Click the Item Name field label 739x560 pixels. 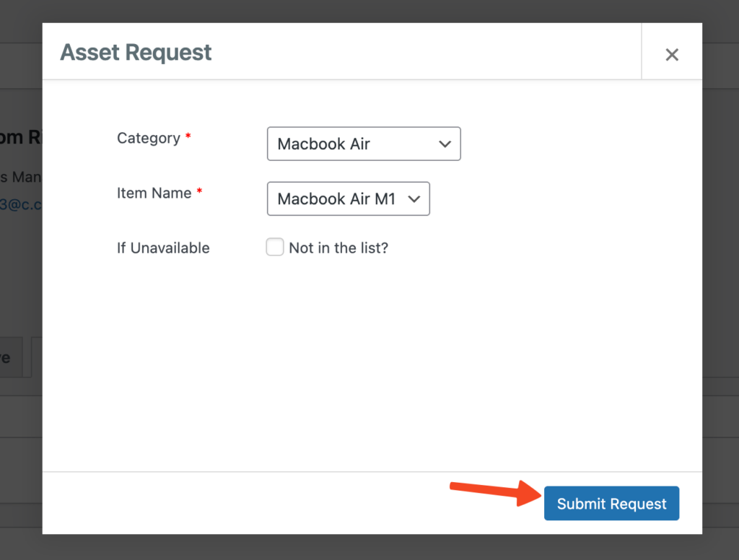tap(154, 193)
